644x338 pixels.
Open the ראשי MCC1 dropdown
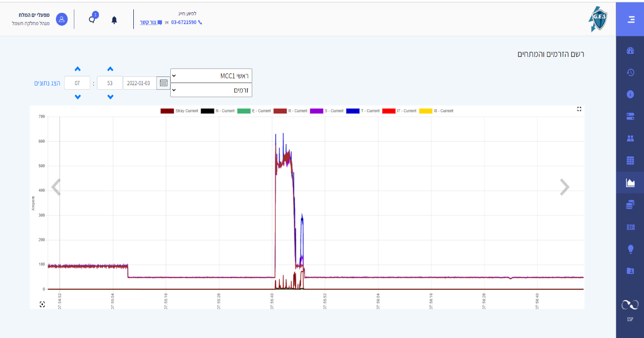(211, 75)
